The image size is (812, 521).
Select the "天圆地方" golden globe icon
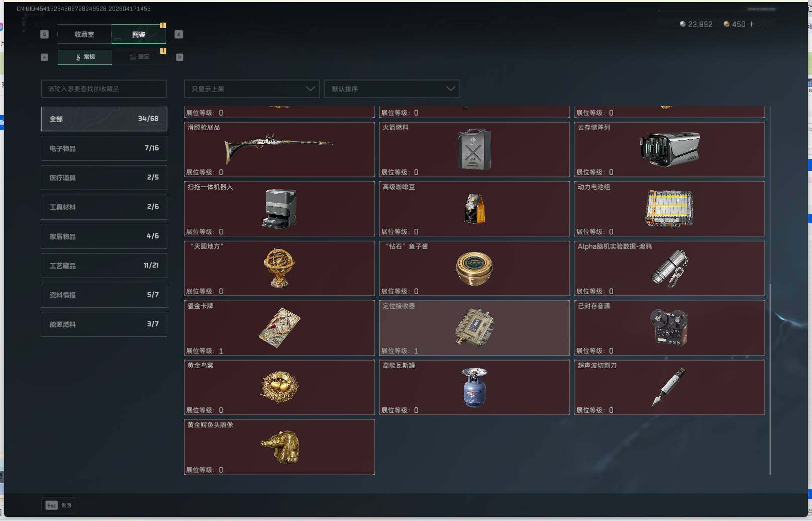click(279, 268)
